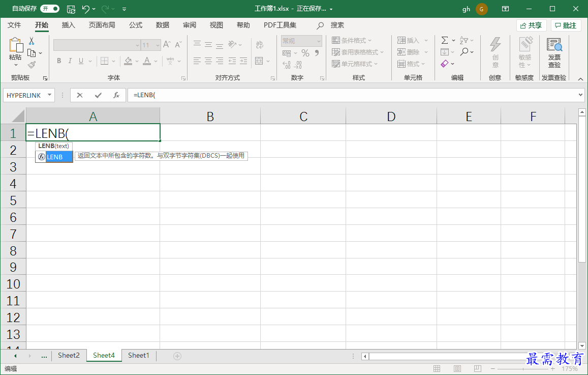This screenshot has width=588, height=375.
Task: Switch to Page Layout view icon
Action: coord(457,368)
